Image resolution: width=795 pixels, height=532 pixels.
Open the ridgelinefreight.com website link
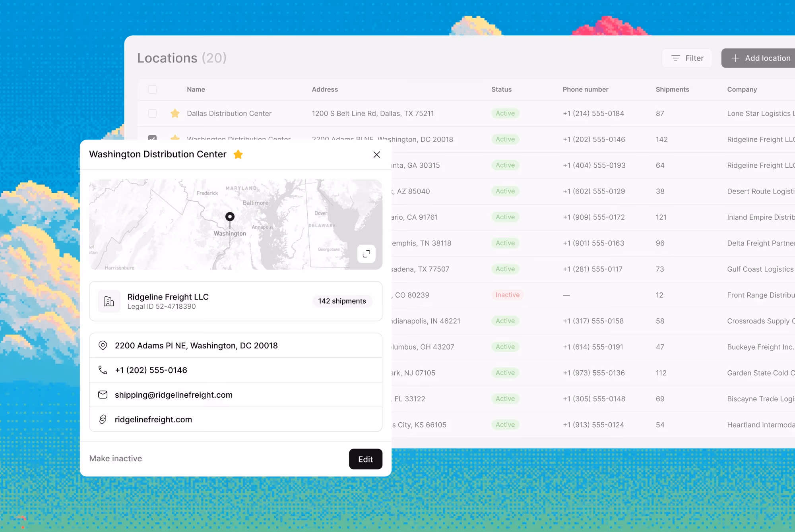pos(153,420)
